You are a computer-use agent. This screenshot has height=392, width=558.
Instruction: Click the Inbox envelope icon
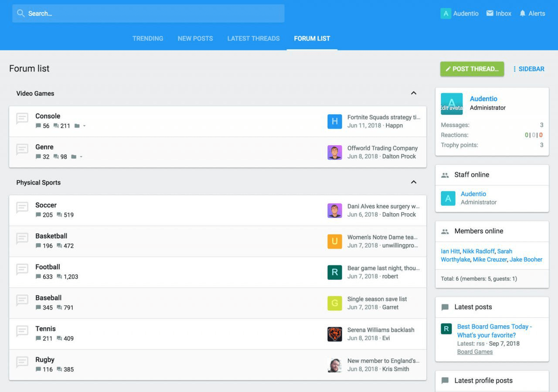(490, 14)
